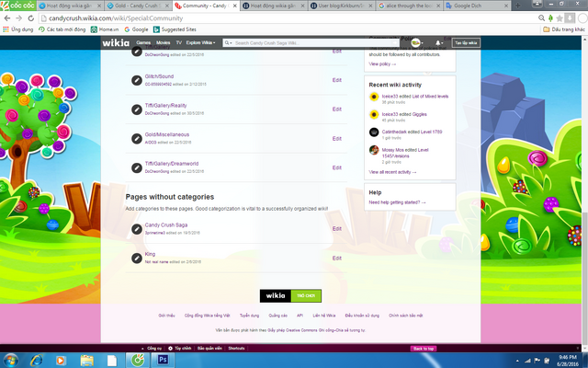
Task: Open View all recent activity link
Action: (392, 172)
